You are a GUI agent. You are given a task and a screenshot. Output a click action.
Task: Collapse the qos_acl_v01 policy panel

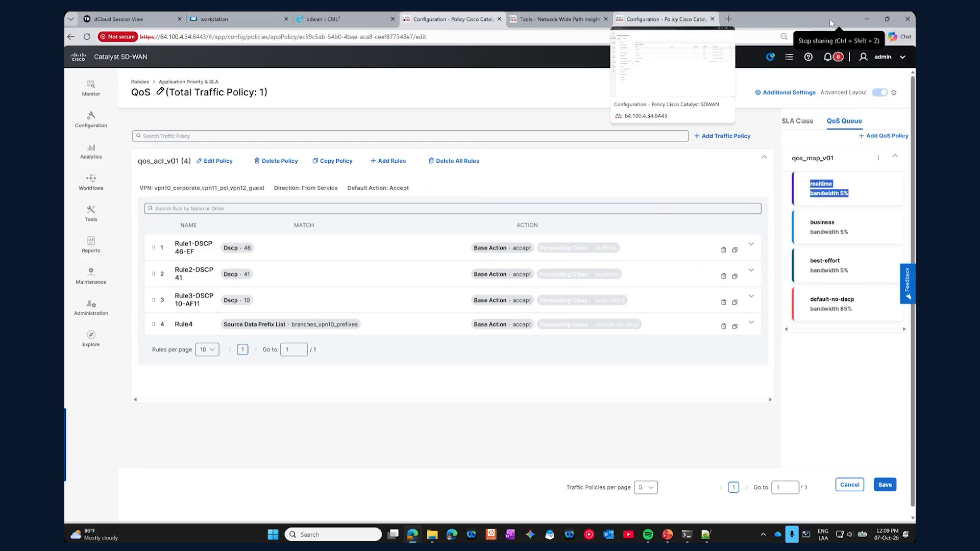pyautogui.click(x=764, y=157)
